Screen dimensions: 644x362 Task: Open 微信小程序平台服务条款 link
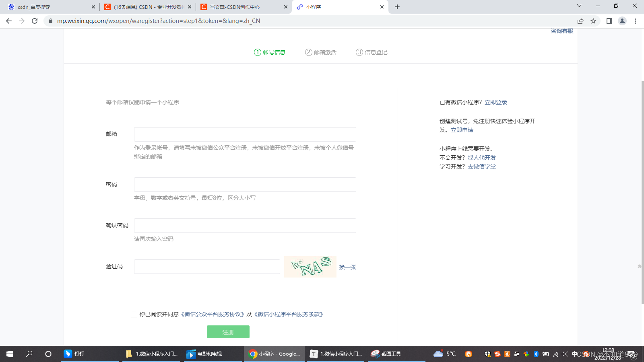click(289, 314)
